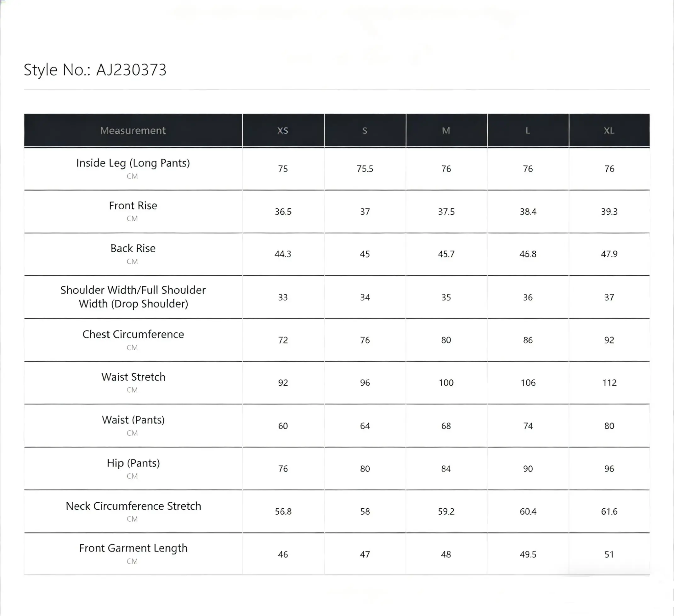Select the S size column header
674x616 pixels.
click(x=365, y=130)
